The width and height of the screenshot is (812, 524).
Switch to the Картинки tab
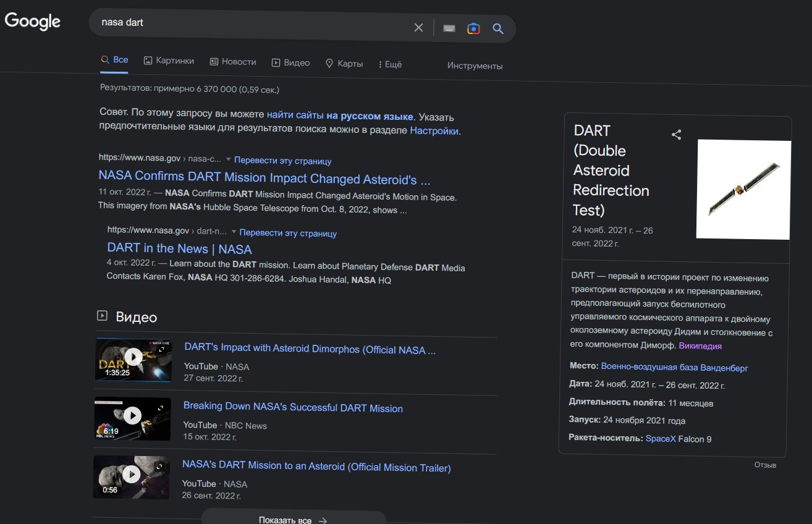coord(169,61)
